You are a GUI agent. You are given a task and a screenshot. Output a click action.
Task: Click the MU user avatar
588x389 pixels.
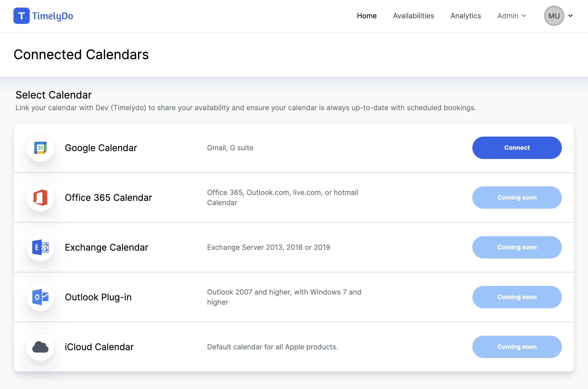(554, 16)
